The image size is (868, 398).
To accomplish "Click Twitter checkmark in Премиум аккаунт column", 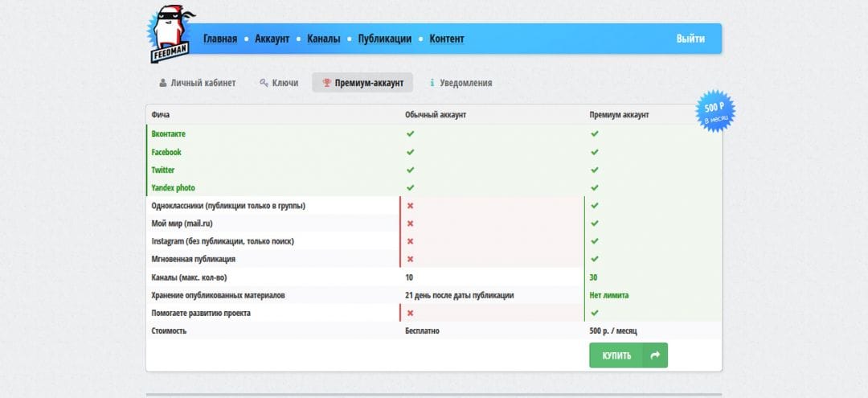I will point(595,170).
